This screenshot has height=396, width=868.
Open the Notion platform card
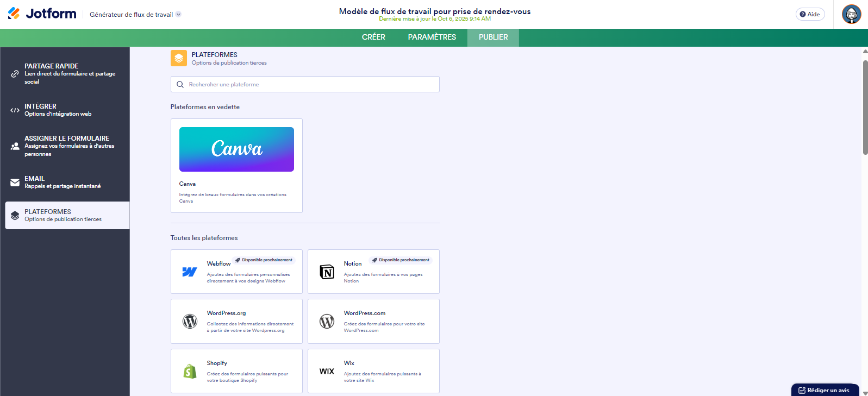[x=373, y=272]
